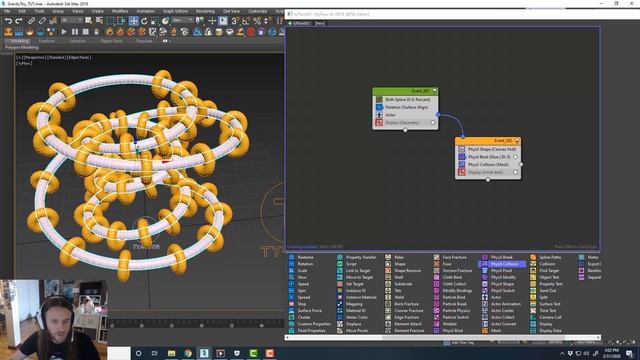Screen dimensions: 640x360
Task: Click the stop simulation square button
Action: tap(85, 31)
